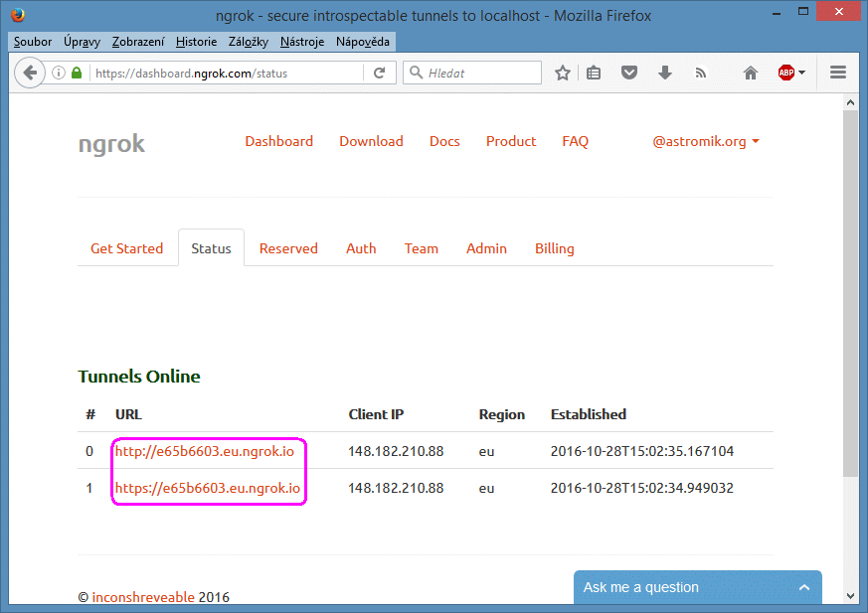This screenshot has height=613, width=868.
Task: Click region eu in row 0
Action: (x=486, y=452)
